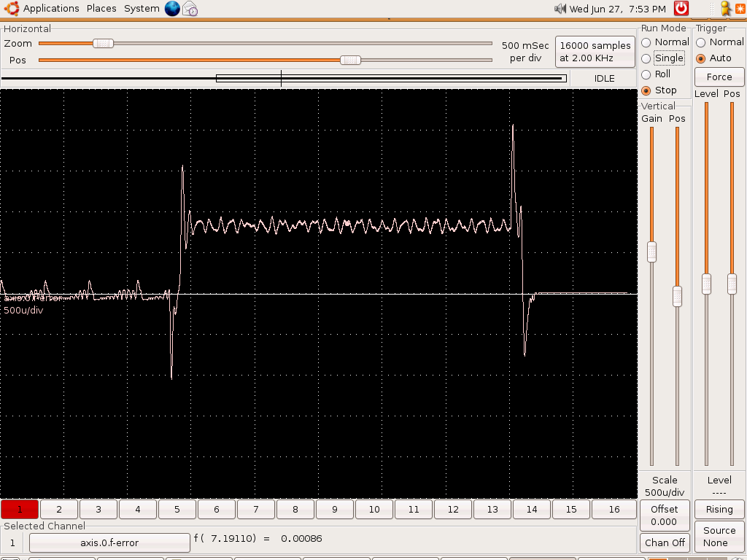
Task: Select channel 9 button
Action: click(x=334, y=510)
